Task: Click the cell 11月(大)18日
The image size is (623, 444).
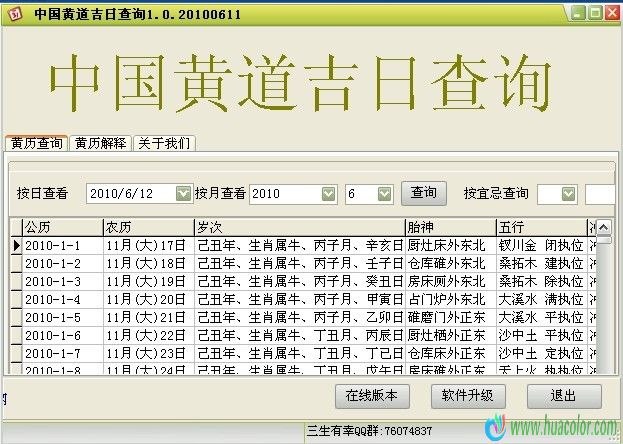Action: click(149, 264)
